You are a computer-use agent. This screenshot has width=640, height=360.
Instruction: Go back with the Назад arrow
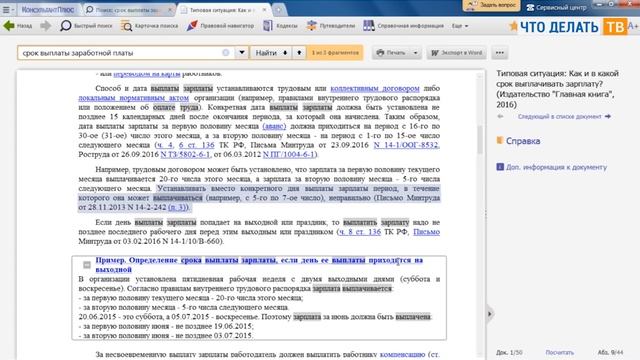18,26
